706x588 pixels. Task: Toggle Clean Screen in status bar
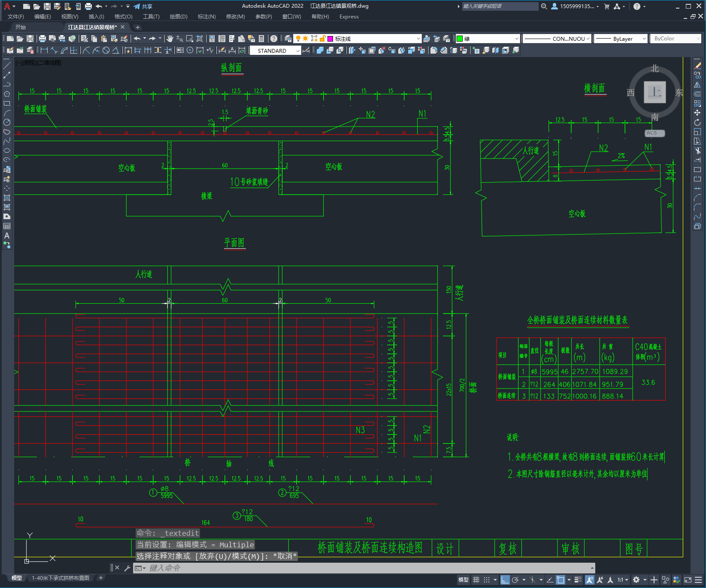(x=688, y=580)
